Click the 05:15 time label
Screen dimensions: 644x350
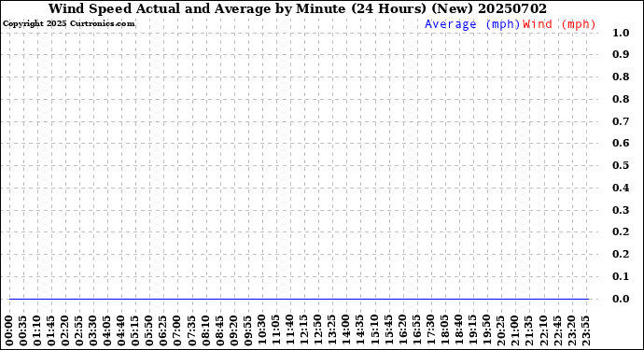point(135,331)
